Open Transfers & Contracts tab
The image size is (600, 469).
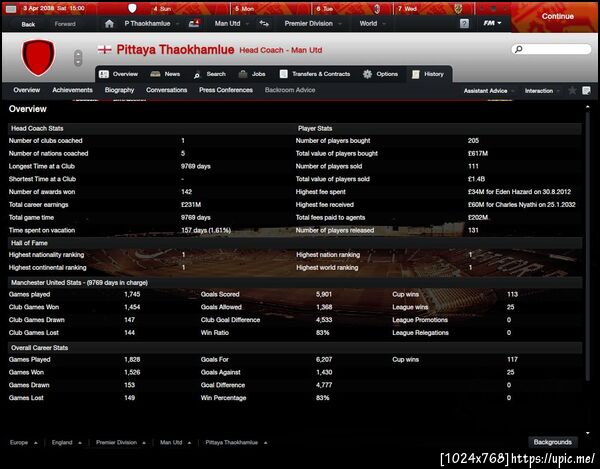point(315,74)
